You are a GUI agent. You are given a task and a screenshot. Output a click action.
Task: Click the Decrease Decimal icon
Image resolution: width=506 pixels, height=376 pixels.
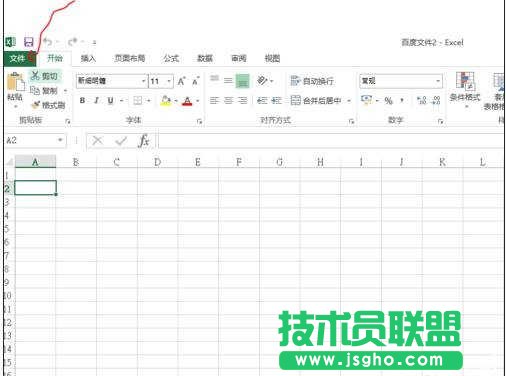[x=436, y=100]
